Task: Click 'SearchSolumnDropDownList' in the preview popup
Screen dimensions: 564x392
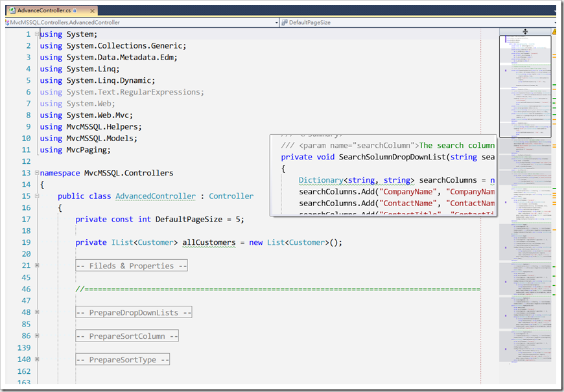Action: click(x=392, y=157)
